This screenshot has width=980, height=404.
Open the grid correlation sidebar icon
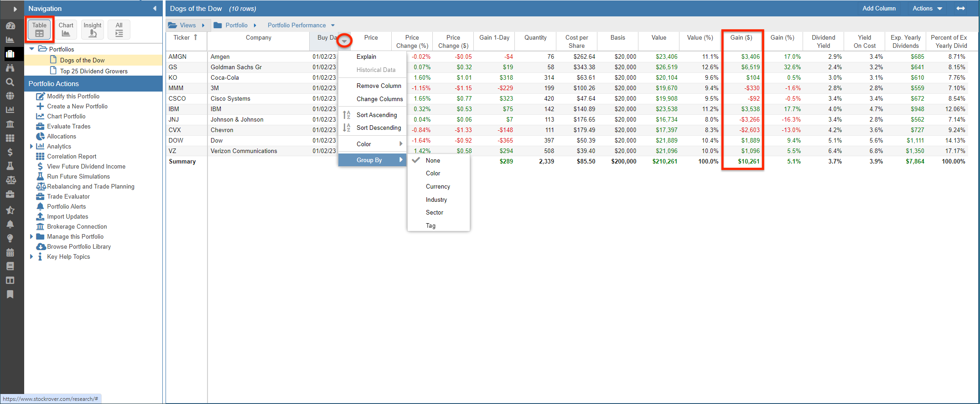tap(10, 138)
